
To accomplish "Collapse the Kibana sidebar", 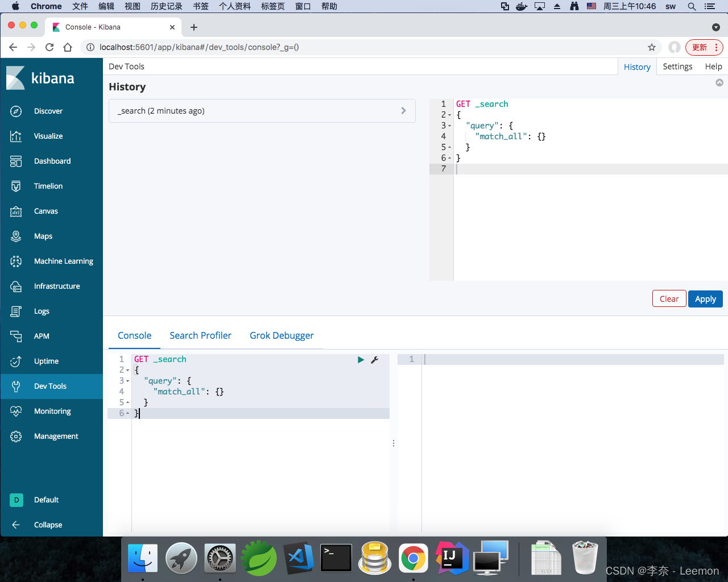I will click(48, 525).
